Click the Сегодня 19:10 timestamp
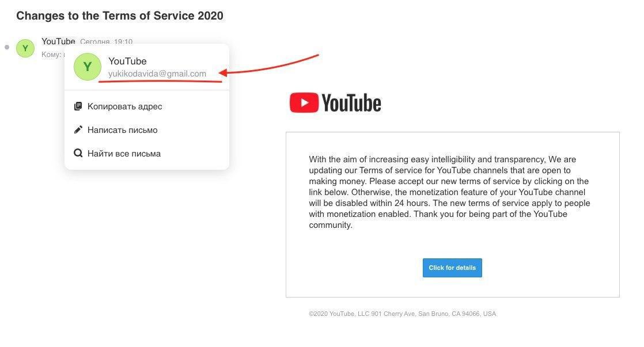 tap(106, 41)
